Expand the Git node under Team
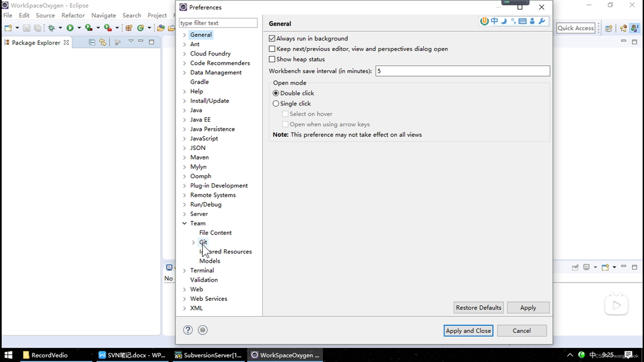644x362 pixels. pyautogui.click(x=193, y=242)
